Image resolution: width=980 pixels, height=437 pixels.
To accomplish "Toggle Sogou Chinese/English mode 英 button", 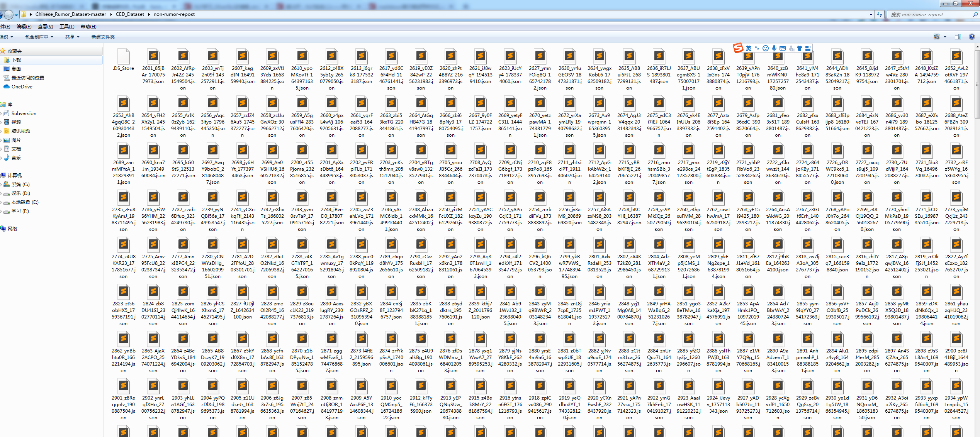I will (x=749, y=48).
